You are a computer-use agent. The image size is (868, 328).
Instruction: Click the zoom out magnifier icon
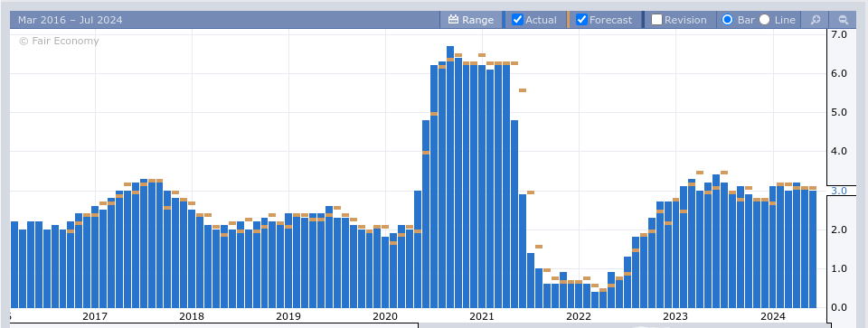point(843,20)
